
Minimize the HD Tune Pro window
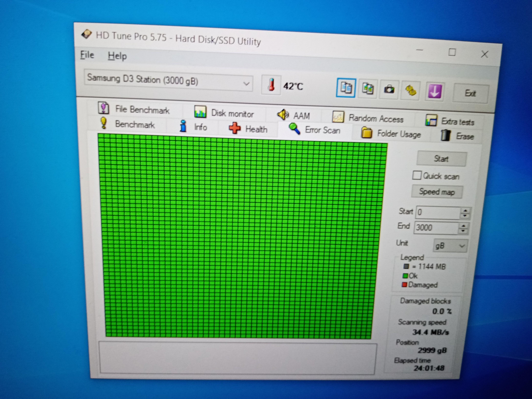coord(420,50)
